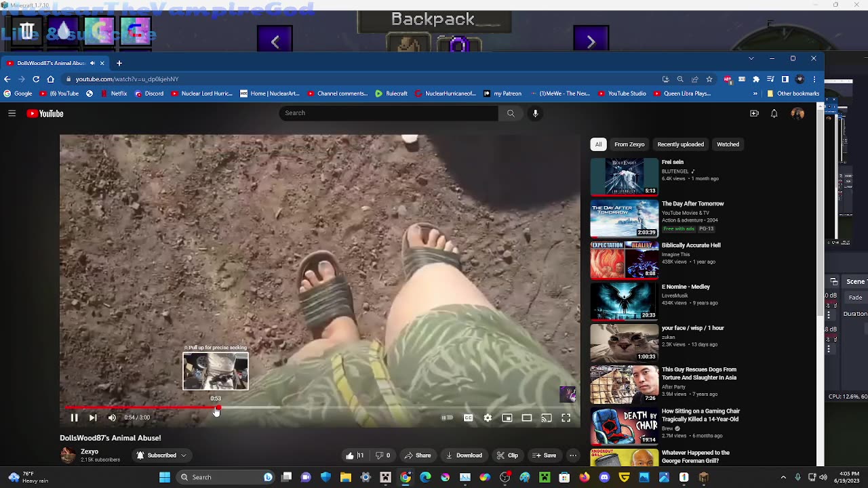Image resolution: width=868 pixels, height=488 pixels.
Task: Bookmark this page with star icon
Action: click(x=709, y=79)
